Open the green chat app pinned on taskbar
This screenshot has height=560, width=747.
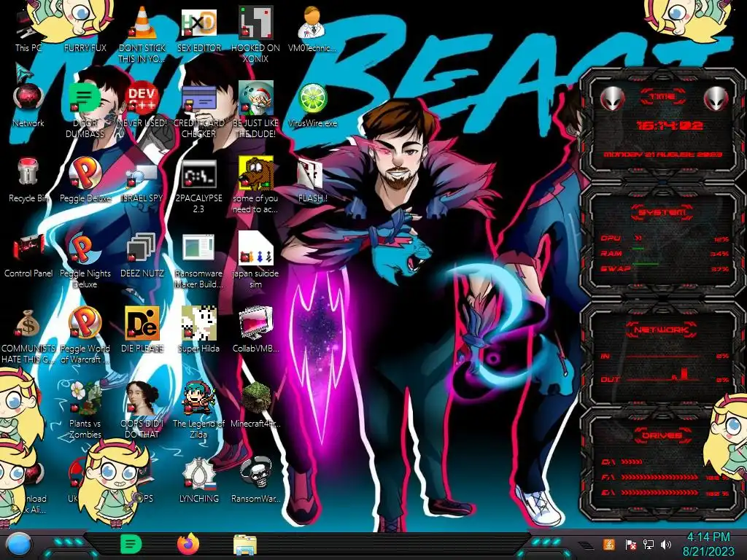[131, 544]
